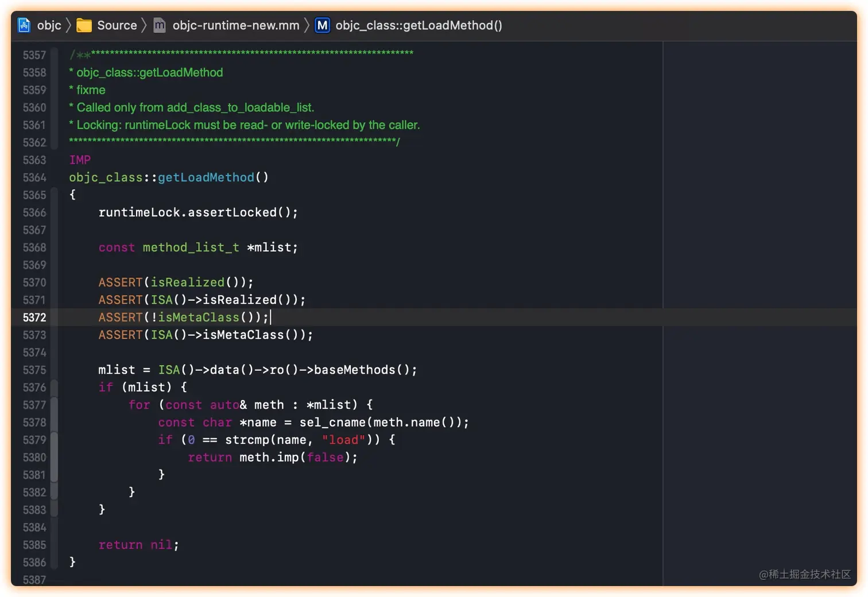Click the getLoadMethod function name on line 5364
868x597 pixels.
[206, 177]
